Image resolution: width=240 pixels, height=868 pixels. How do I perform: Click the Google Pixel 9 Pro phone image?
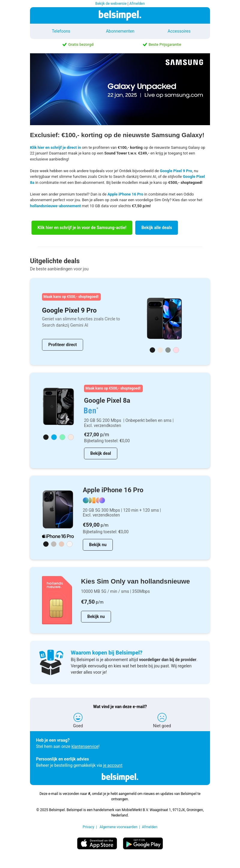164,318
